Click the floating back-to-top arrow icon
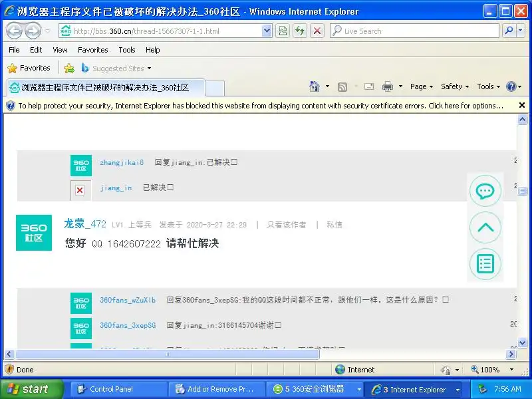Viewport: 532px width, 399px height. [x=485, y=227]
